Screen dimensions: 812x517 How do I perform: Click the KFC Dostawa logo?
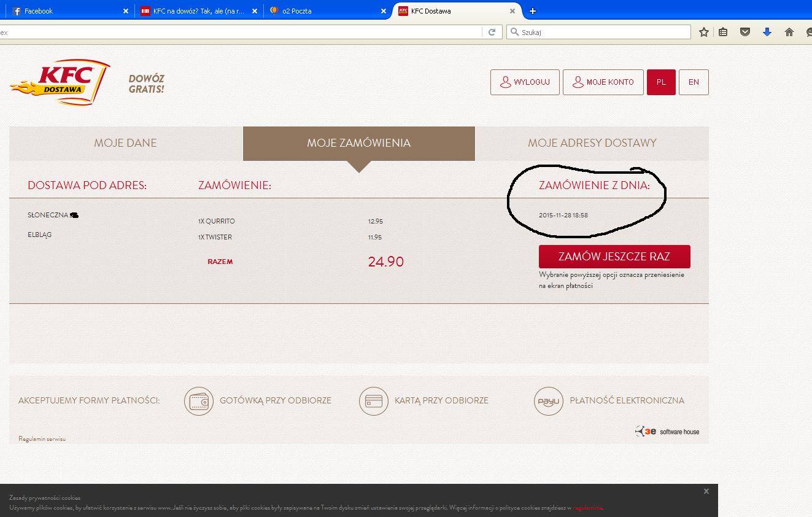pyautogui.click(x=60, y=82)
